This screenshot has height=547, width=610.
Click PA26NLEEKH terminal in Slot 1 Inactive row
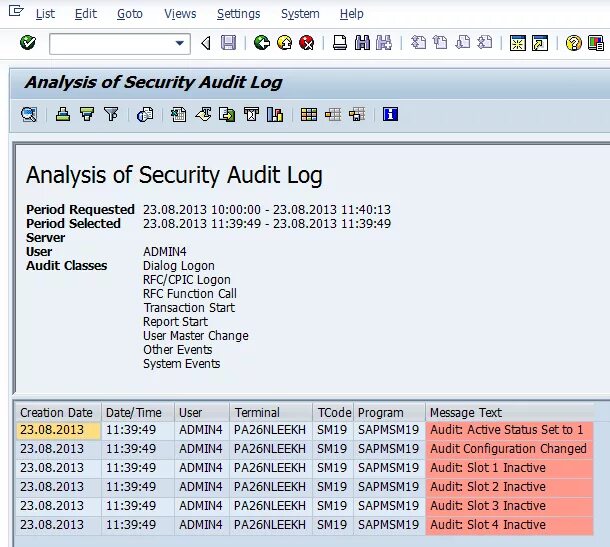click(x=270, y=468)
